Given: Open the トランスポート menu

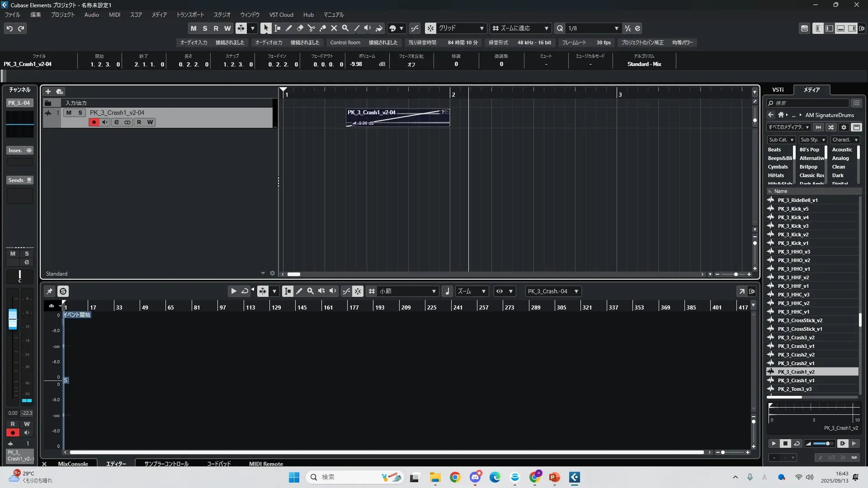Looking at the screenshot, I should coord(190,14).
